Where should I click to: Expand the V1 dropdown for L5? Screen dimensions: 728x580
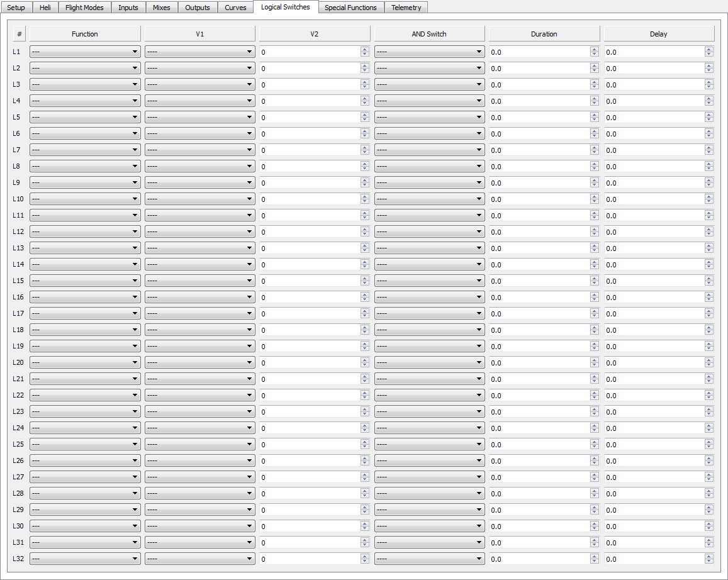(199, 118)
